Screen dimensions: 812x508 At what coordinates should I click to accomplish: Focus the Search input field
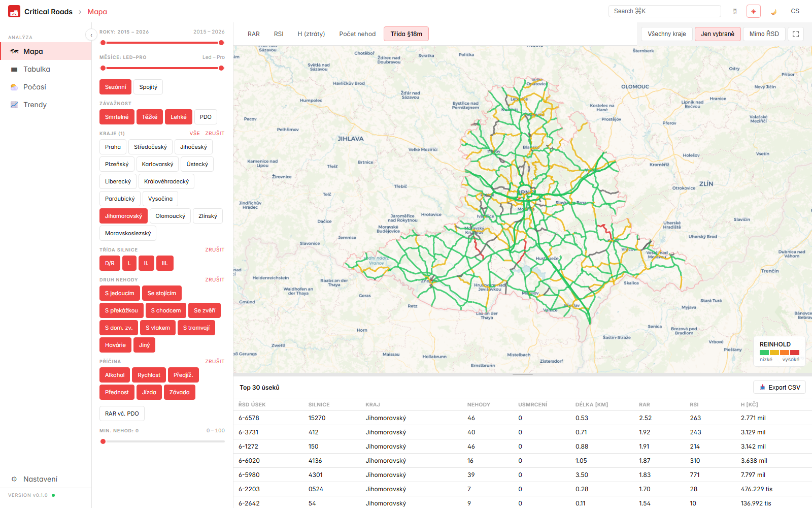(x=664, y=11)
